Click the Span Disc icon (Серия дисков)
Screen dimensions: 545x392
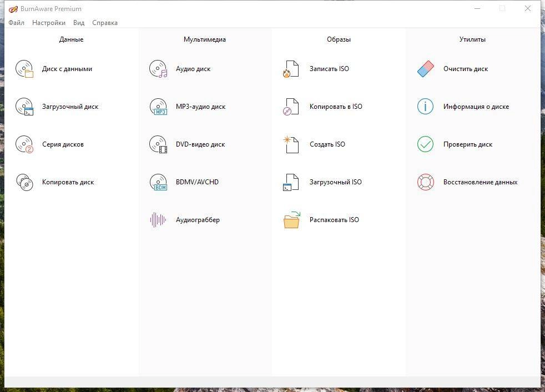(24, 144)
